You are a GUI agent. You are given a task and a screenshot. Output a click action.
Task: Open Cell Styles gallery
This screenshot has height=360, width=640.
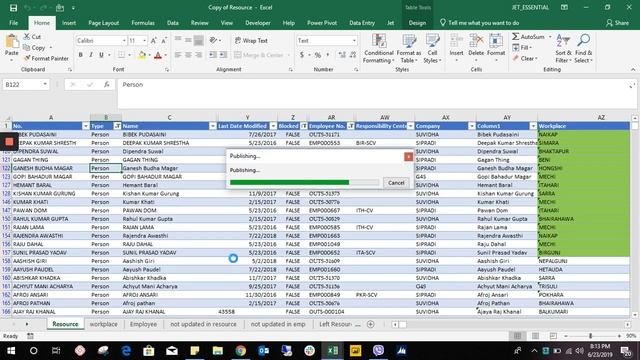[432, 49]
